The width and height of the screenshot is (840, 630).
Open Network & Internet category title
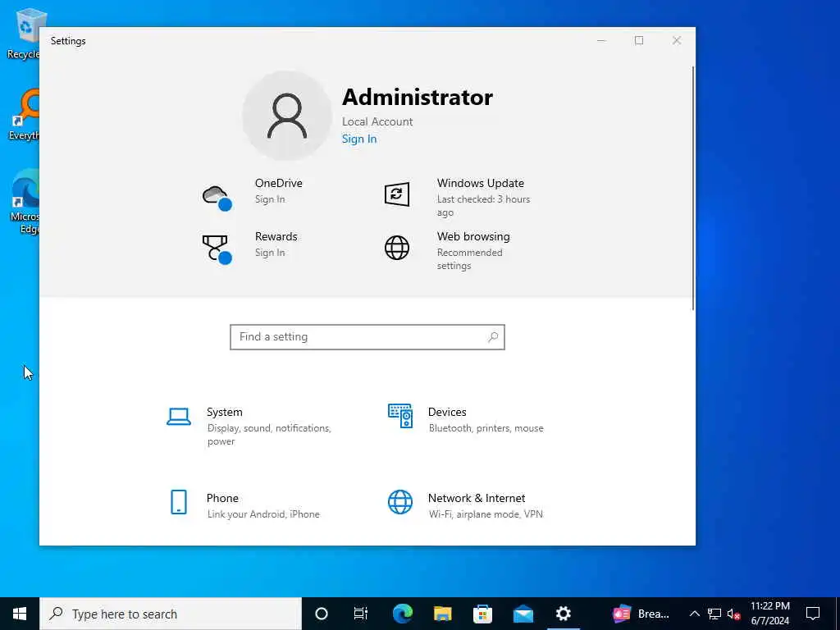(x=477, y=498)
